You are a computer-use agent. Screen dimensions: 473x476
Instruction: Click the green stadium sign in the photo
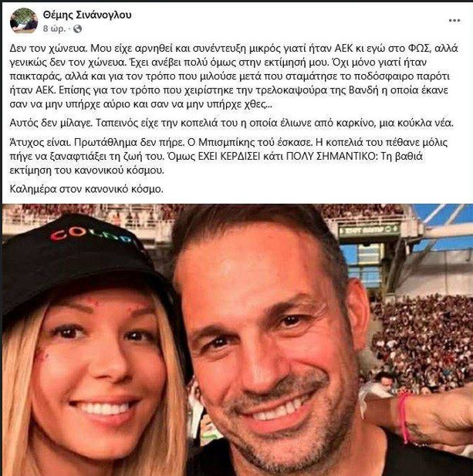click(369, 229)
